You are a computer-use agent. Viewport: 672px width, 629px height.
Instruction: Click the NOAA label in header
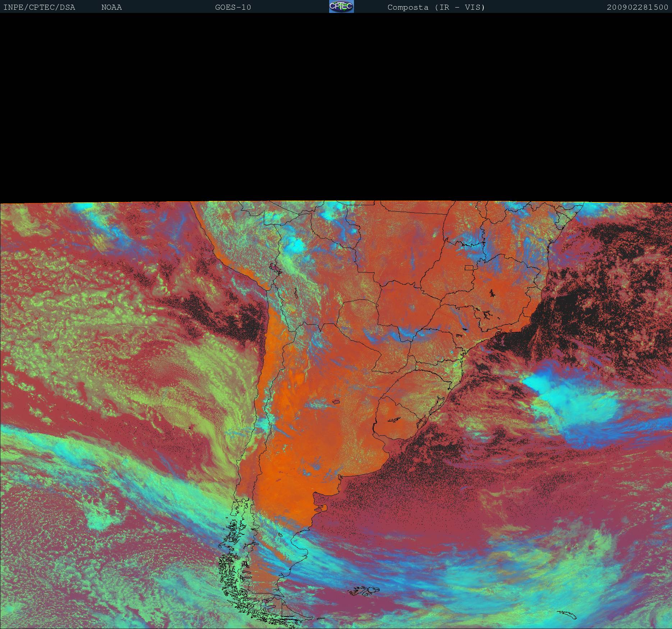click(x=112, y=7)
